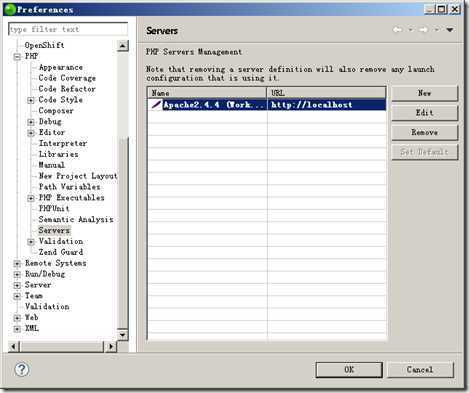Click horizontal scrollbar right arrow

[111, 347]
